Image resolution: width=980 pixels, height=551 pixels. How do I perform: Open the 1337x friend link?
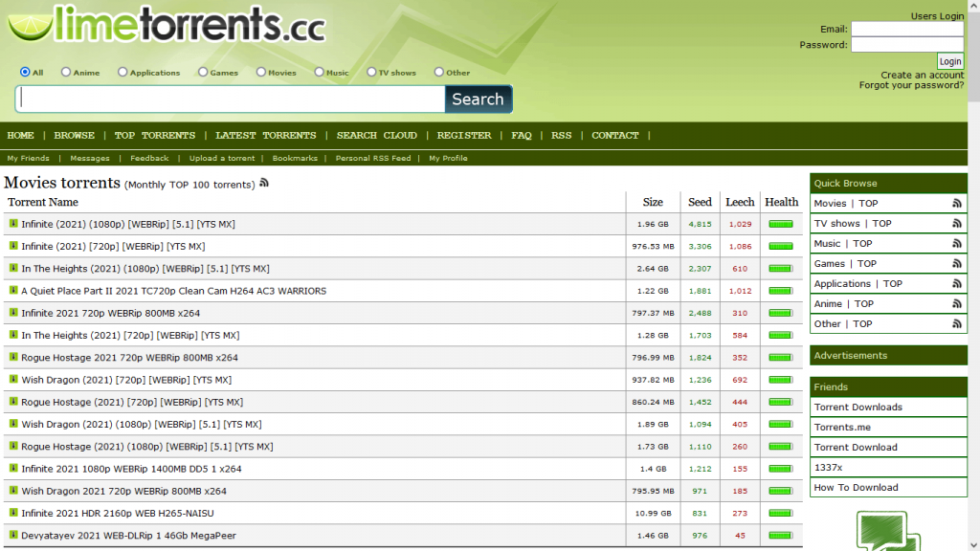coord(828,467)
